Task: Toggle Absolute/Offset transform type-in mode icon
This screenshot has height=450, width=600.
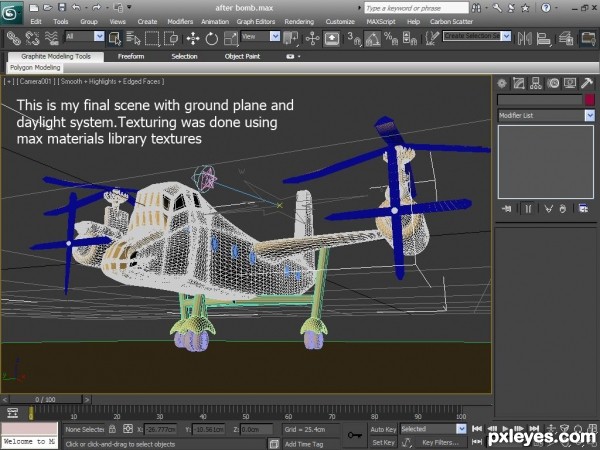Action: pyautogui.click(x=128, y=429)
